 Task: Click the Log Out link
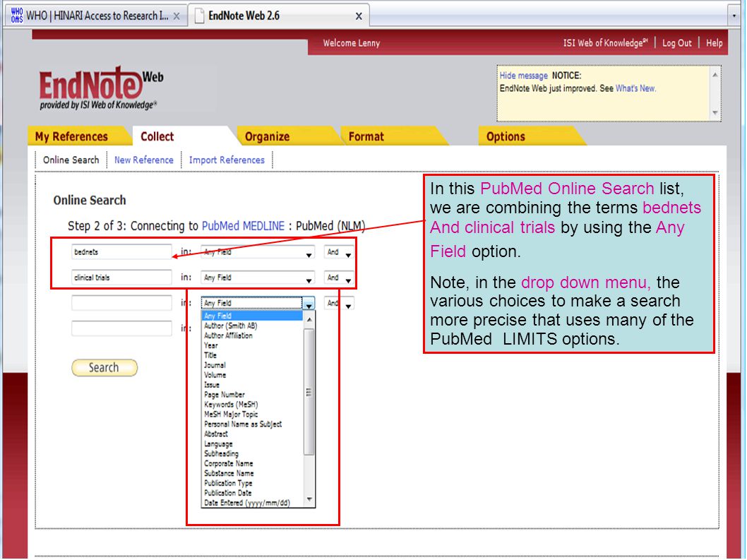[x=676, y=43]
